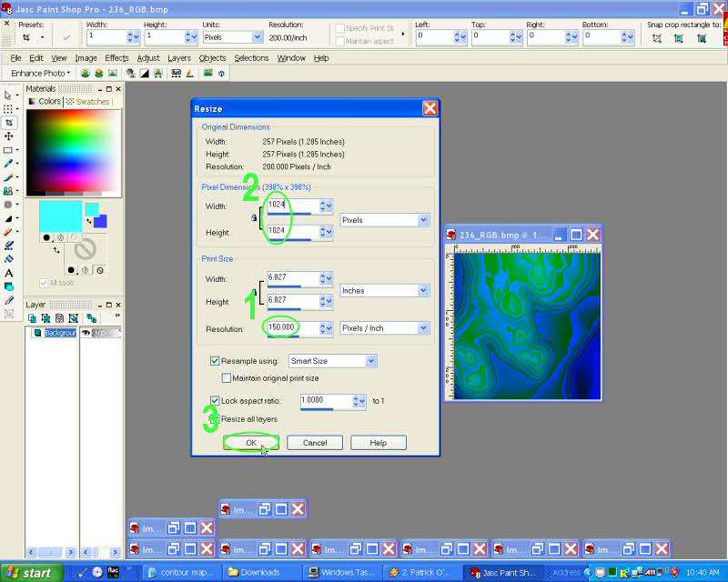The height and width of the screenshot is (582, 728).
Task: Select the arrow pointer tool at top
Action: (x=8, y=95)
